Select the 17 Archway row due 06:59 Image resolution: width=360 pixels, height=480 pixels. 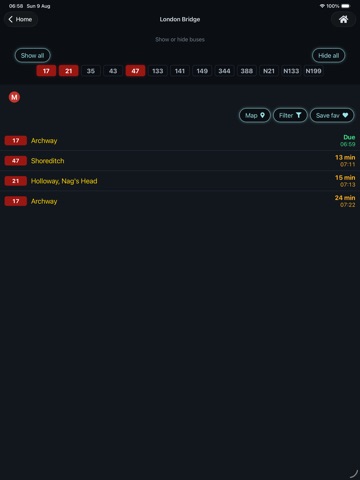click(180, 141)
